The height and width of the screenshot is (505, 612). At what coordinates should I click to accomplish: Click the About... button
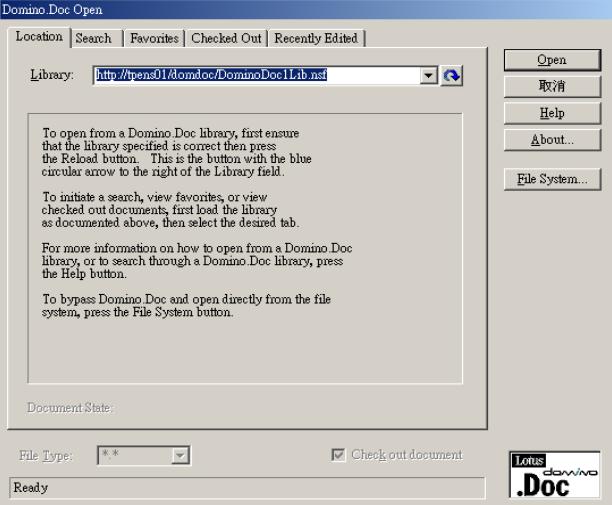tap(552, 140)
